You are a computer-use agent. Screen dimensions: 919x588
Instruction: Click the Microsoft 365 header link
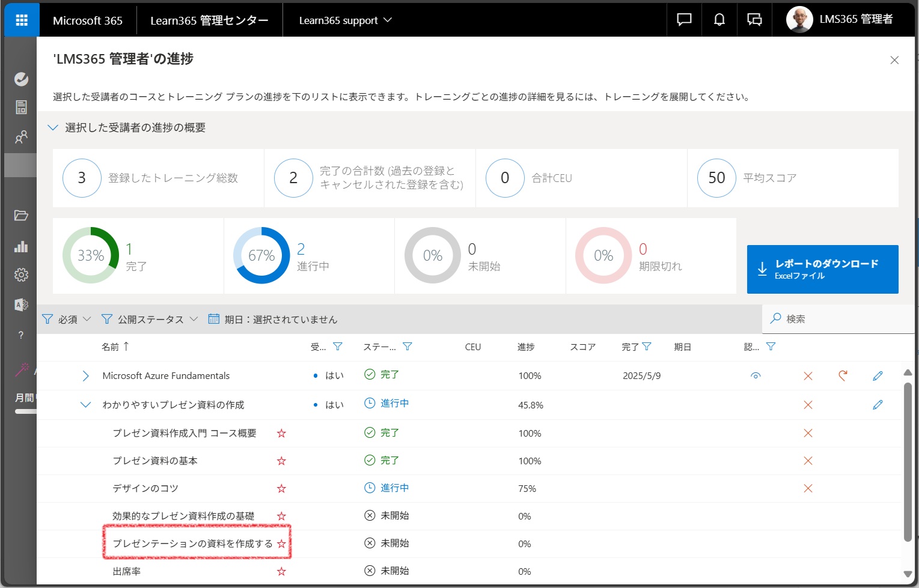point(88,20)
